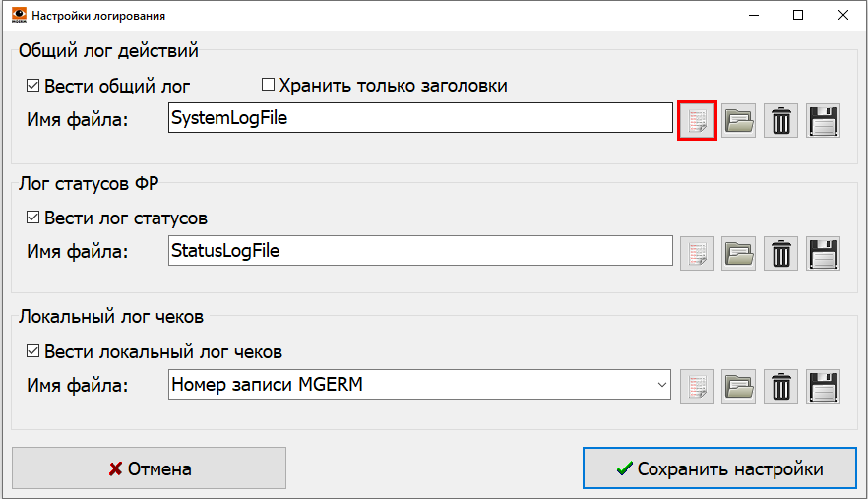
Task: Open the general log file viewer icon
Action: click(698, 121)
